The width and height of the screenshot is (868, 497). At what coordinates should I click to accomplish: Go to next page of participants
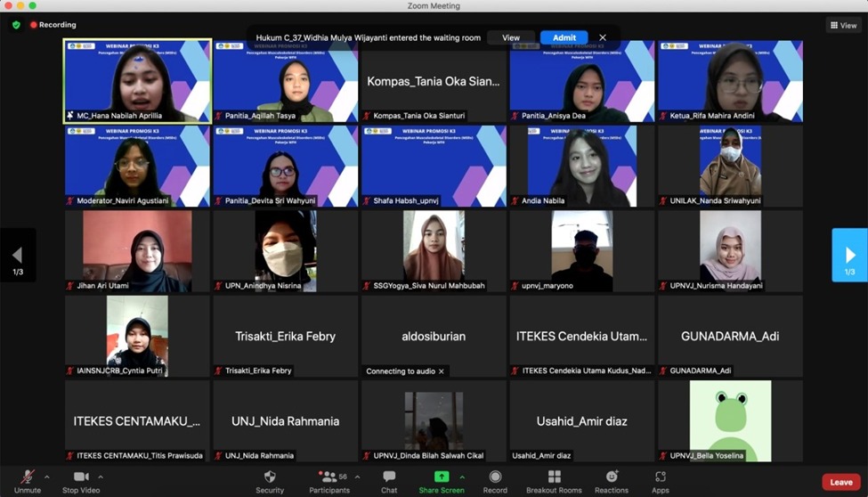(x=849, y=256)
